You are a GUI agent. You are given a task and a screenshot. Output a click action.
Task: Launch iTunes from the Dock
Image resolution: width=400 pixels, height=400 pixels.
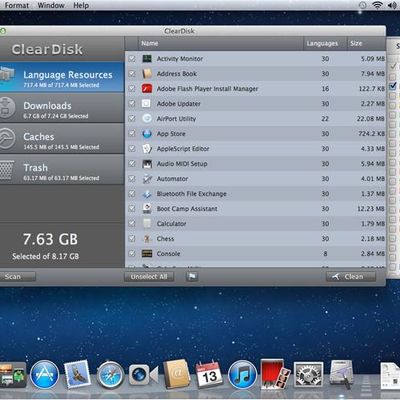pos(242,375)
